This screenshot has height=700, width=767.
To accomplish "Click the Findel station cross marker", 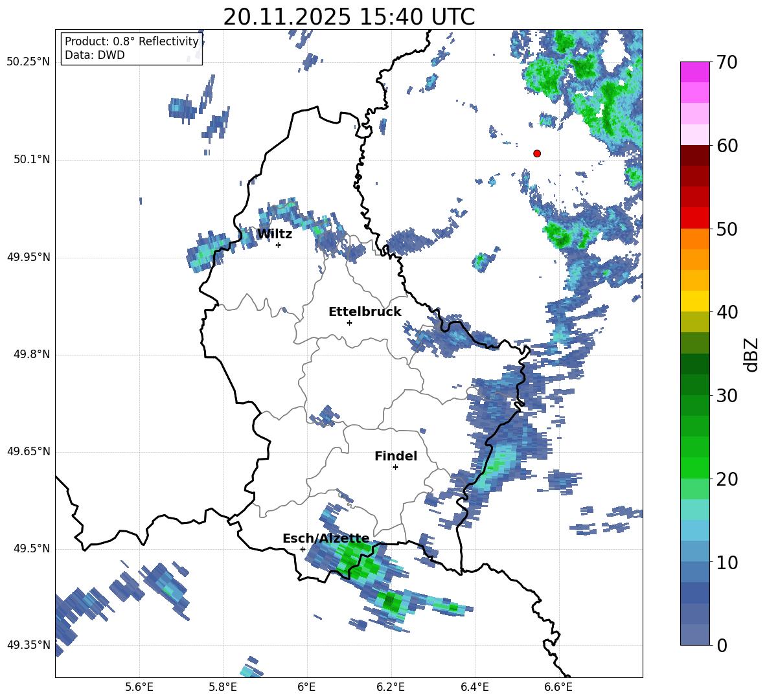I will [395, 468].
